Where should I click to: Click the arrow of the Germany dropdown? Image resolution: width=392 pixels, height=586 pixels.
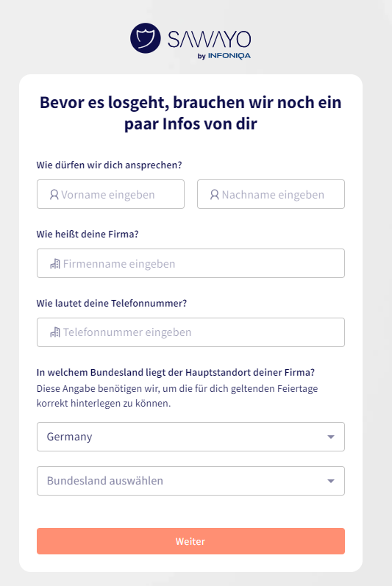pos(331,437)
